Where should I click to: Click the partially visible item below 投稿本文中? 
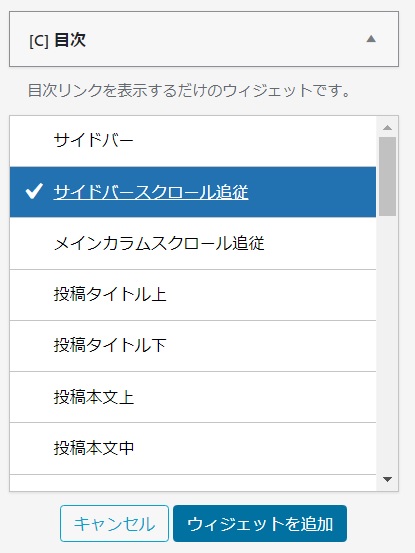click(x=193, y=483)
